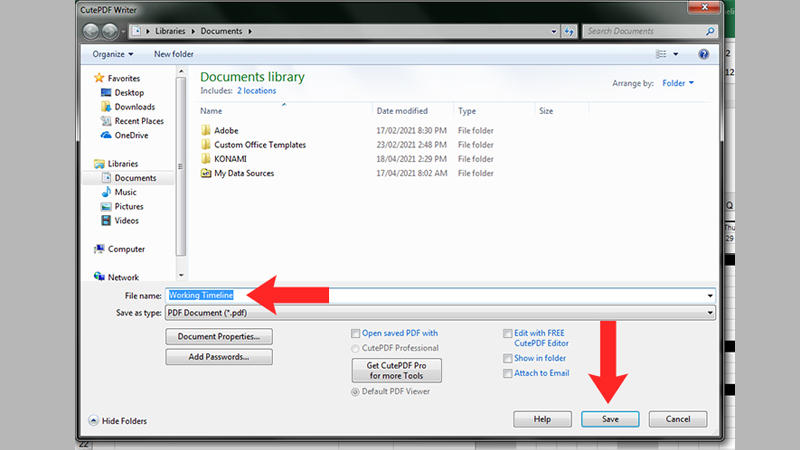The image size is (800, 450).
Task: Expand the Save as type dropdown
Action: [710, 313]
